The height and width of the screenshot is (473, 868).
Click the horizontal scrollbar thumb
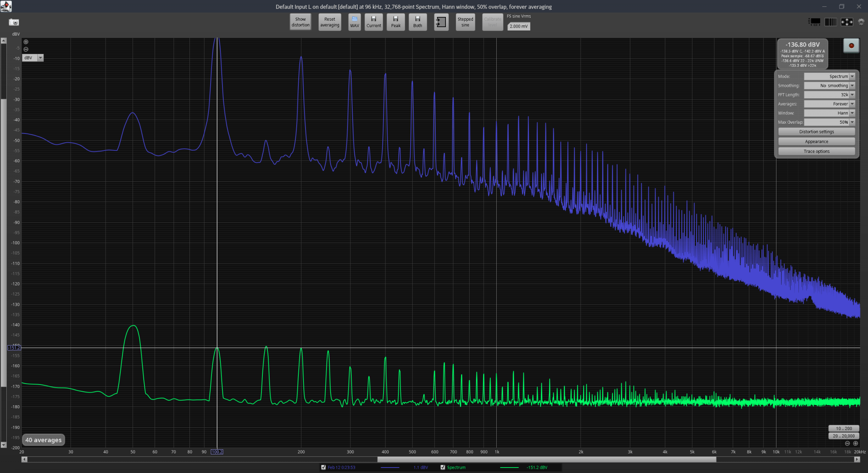tap(547, 459)
